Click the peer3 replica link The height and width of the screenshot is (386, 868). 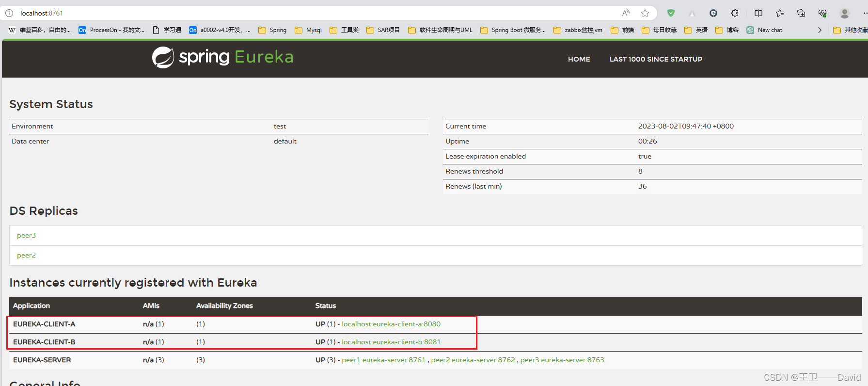pyautogui.click(x=26, y=235)
